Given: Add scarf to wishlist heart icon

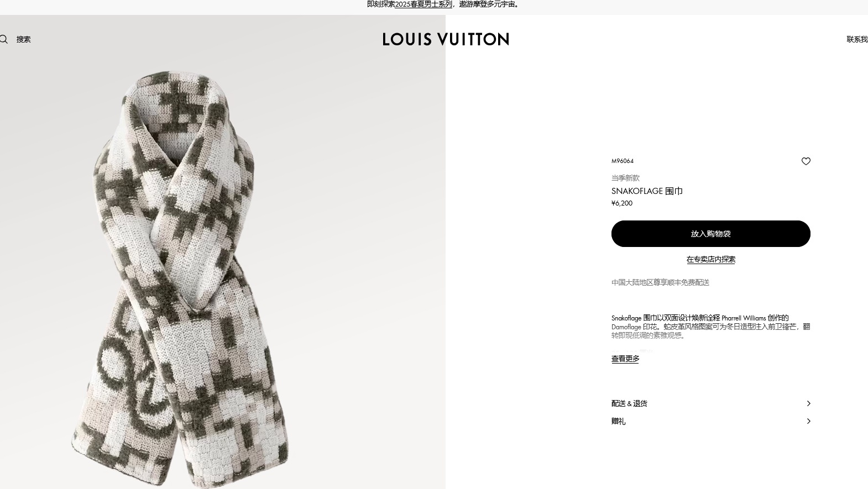Looking at the screenshot, I should coord(806,161).
